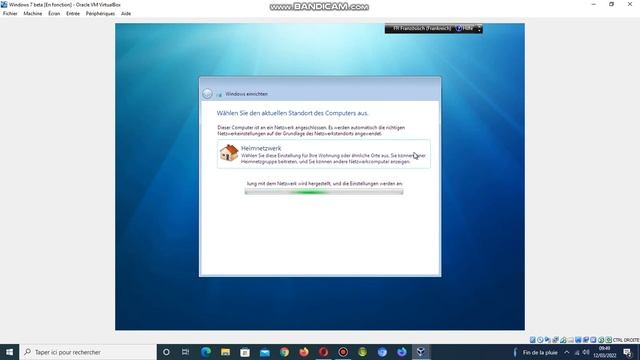Open the Écran menu
This screenshot has height=360, width=640.
54,13
